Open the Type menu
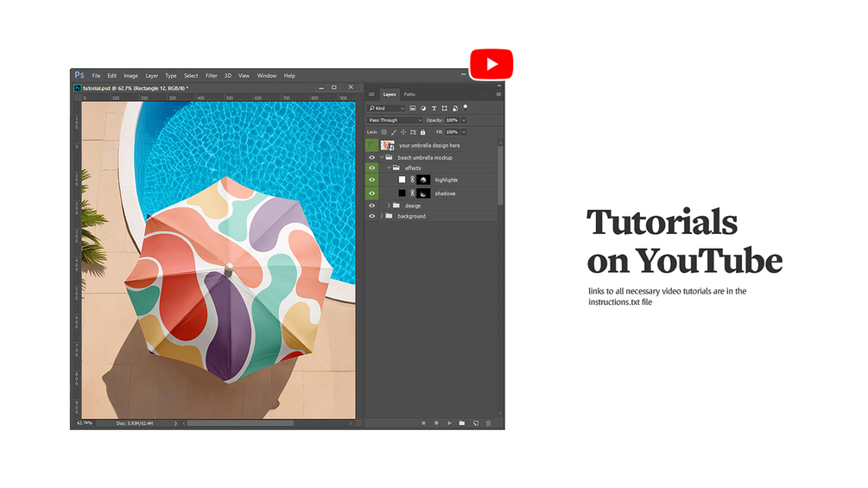868x488 pixels. click(x=171, y=76)
